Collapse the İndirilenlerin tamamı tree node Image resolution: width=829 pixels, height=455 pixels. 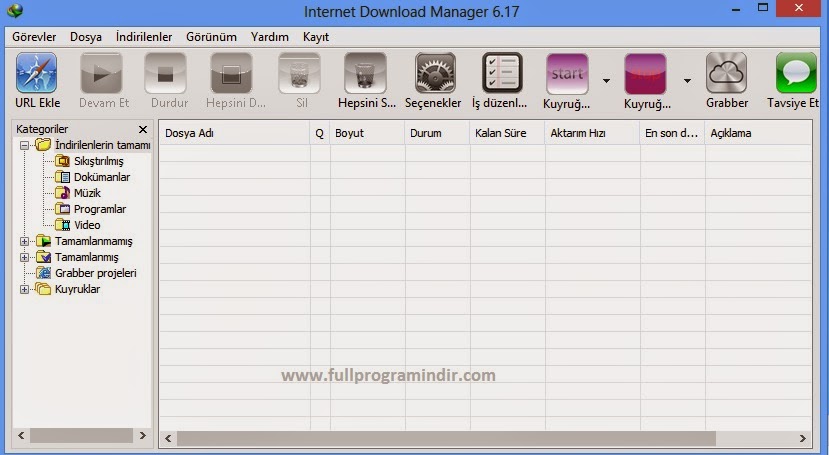pos(24,145)
